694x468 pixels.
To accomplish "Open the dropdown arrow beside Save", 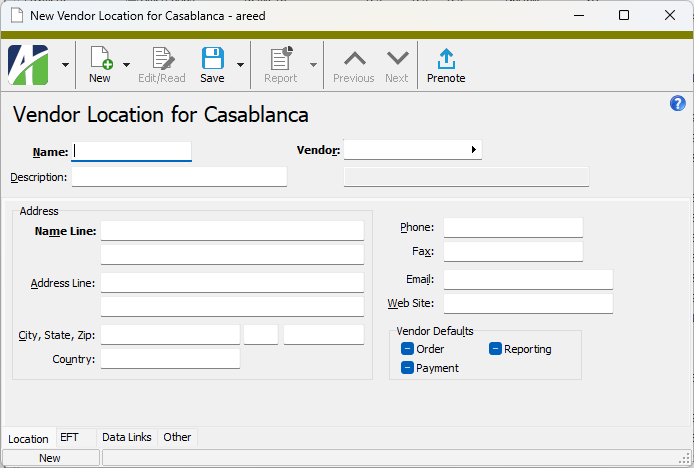I will (240, 65).
